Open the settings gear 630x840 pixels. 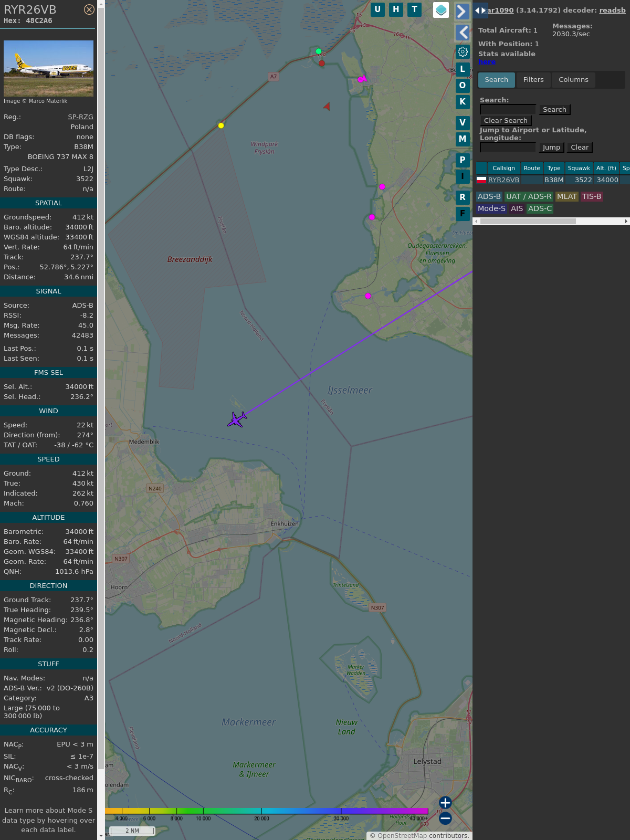pyautogui.click(x=463, y=52)
